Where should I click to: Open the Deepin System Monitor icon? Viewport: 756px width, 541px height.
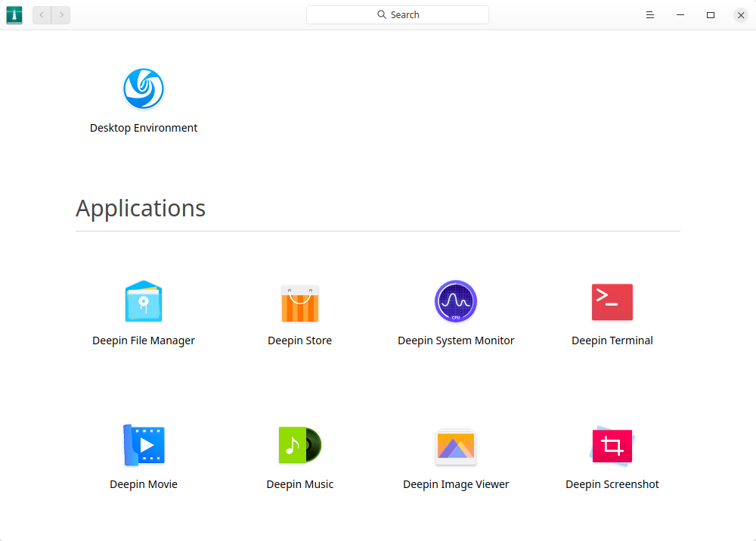456,301
